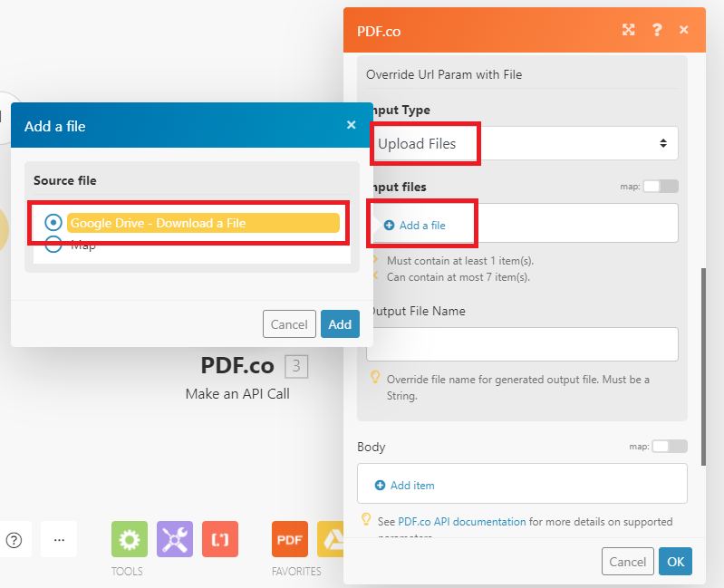
Task: Open the green Flow control tools icon
Action: 130,539
